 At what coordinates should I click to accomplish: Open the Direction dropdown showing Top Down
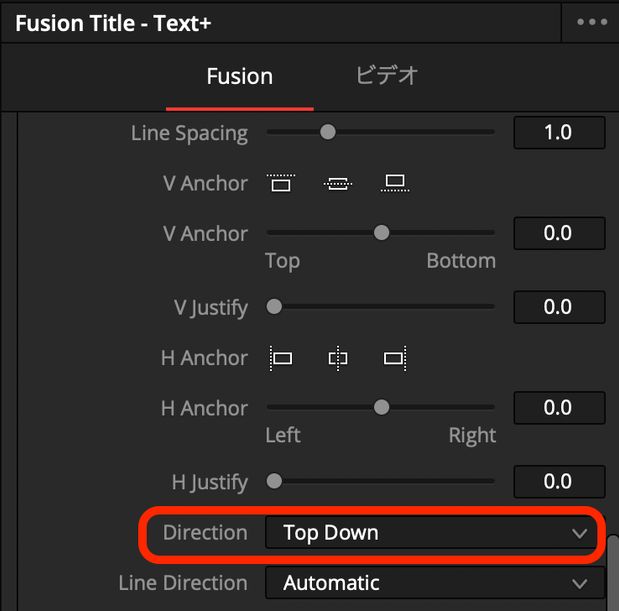[431, 532]
